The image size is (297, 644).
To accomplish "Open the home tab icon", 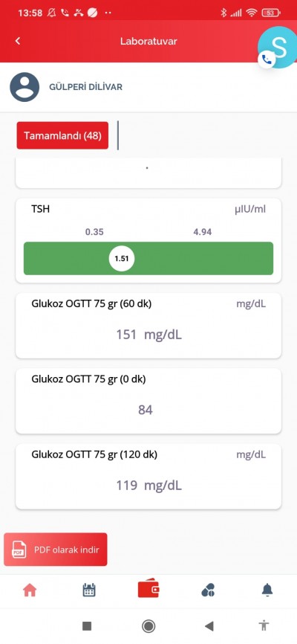I will [30, 590].
